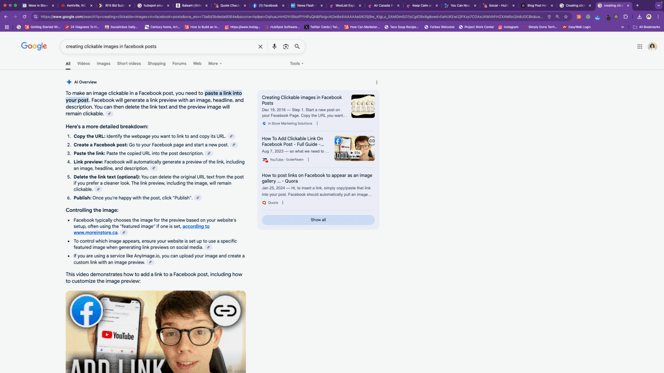Follow the 'according to www.moreinstore.ca' link

(141, 229)
